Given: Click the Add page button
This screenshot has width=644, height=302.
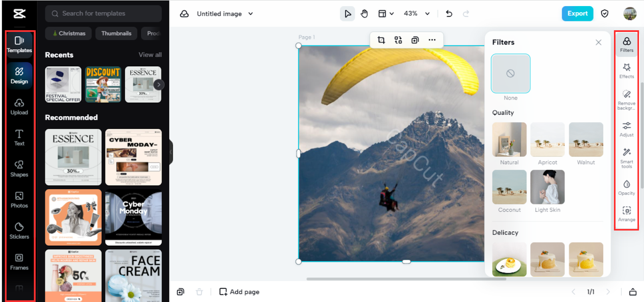Looking at the screenshot, I should [x=239, y=291].
